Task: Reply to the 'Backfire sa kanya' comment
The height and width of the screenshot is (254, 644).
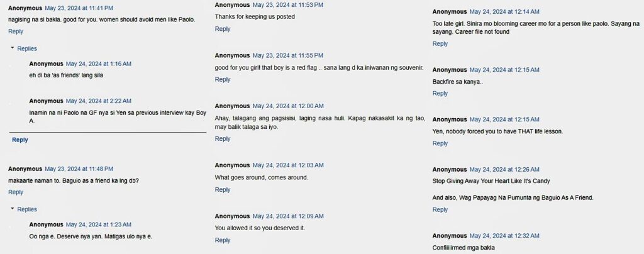Action: (x=440, y=94)
